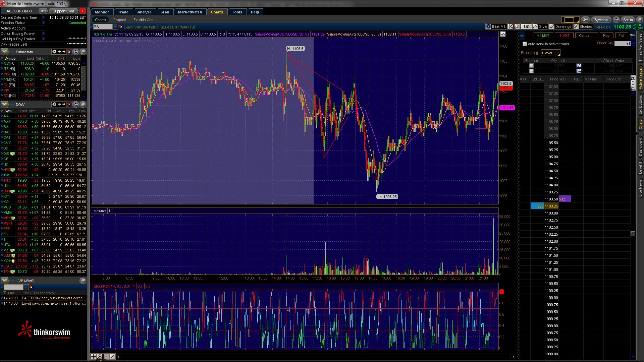The width and height of the screenshot is (644, 362).
Task: Click the LIVE NEWS gadget cube icon
Action: [4, 281]
